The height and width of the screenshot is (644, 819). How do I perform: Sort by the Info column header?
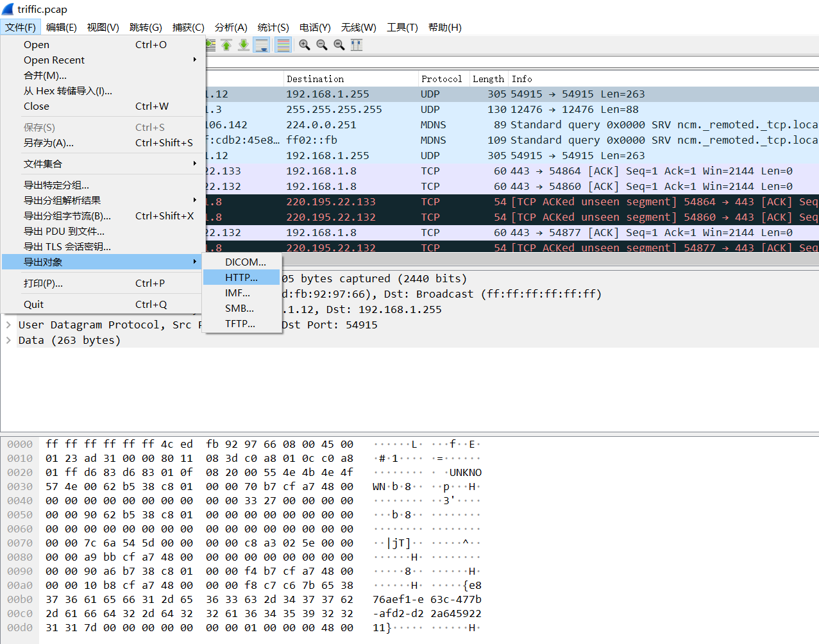[664, 79]
